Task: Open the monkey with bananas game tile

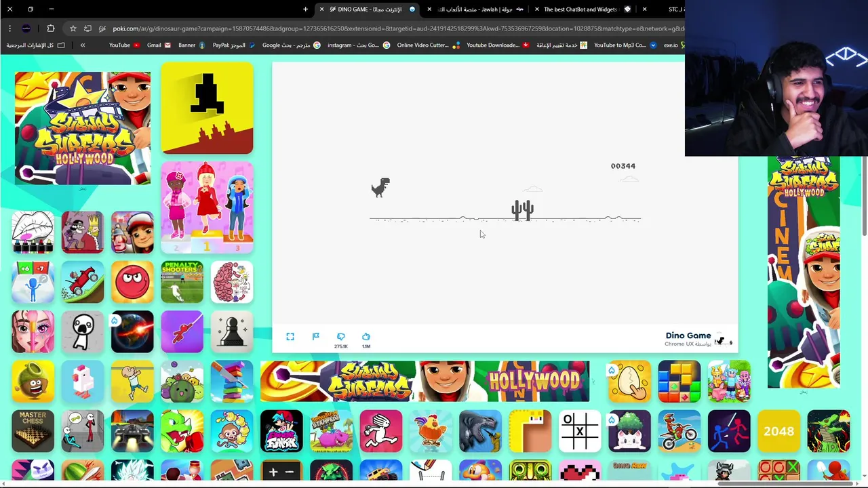Action: pos(232,431)
